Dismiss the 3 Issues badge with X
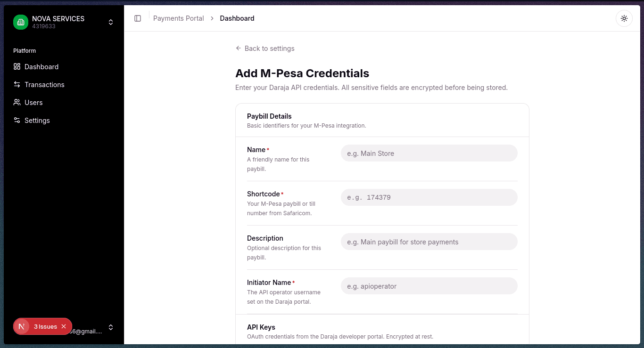Viewport: 644px width, 348px height. point(64,326)
